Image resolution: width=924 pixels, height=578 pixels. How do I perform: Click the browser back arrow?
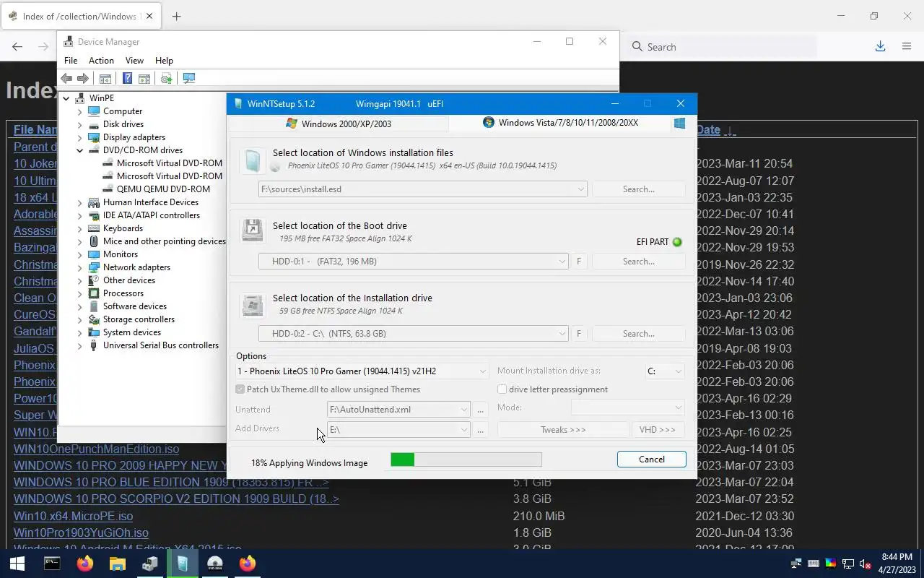pos(17,46)
